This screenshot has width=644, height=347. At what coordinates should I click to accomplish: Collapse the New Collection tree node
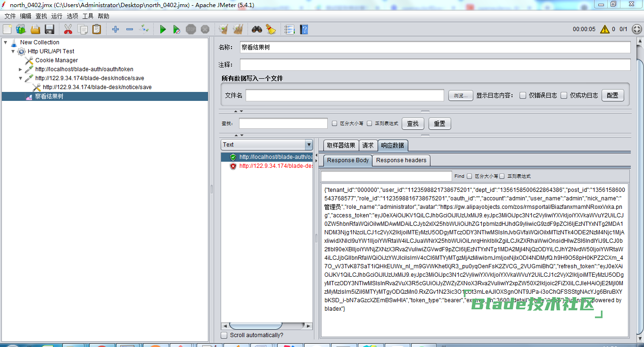[x=5, y=42]
